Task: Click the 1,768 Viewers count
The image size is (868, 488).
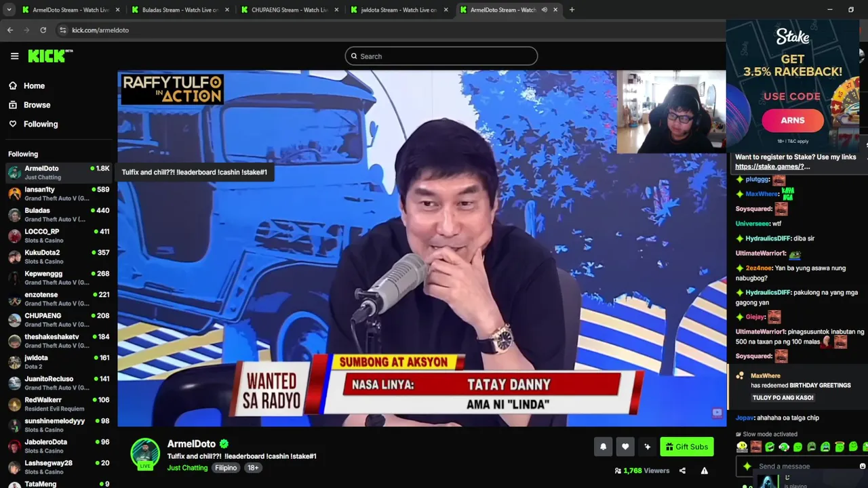Action: click(642, 470)
